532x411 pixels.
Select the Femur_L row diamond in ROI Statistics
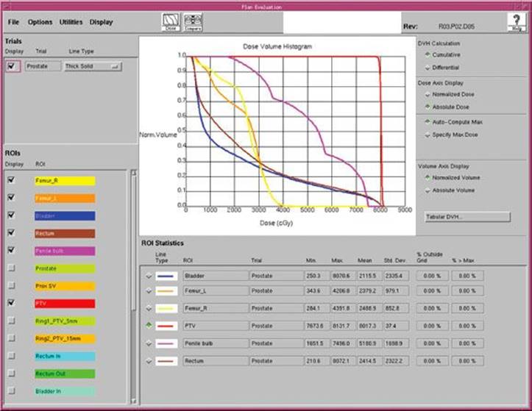tap(149, 291)
